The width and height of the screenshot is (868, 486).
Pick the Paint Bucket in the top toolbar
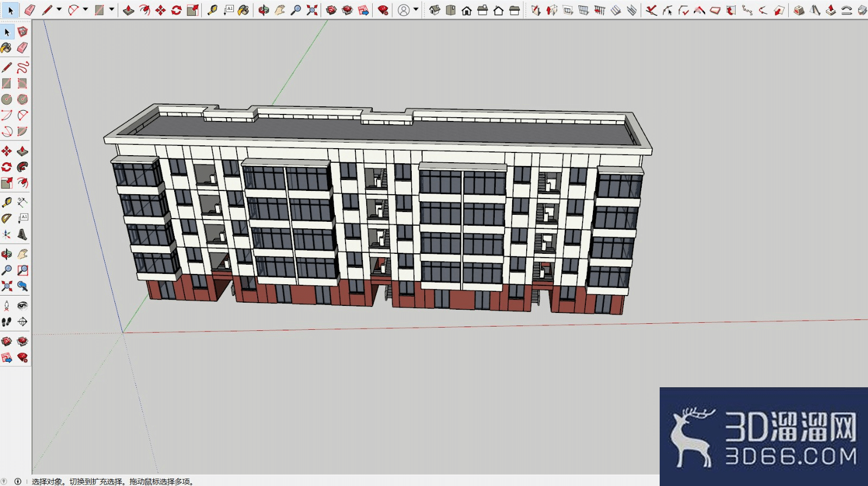(244, 10)
